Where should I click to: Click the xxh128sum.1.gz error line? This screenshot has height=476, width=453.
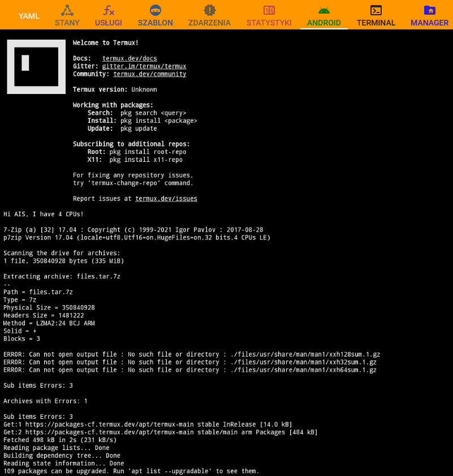coord(192,354)
